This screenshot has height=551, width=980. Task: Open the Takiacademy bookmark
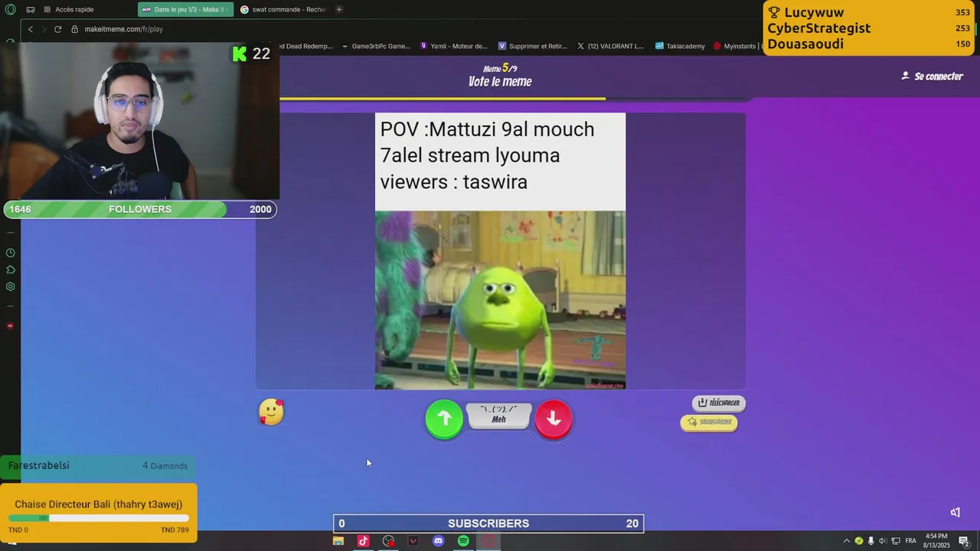pos(680,46)
